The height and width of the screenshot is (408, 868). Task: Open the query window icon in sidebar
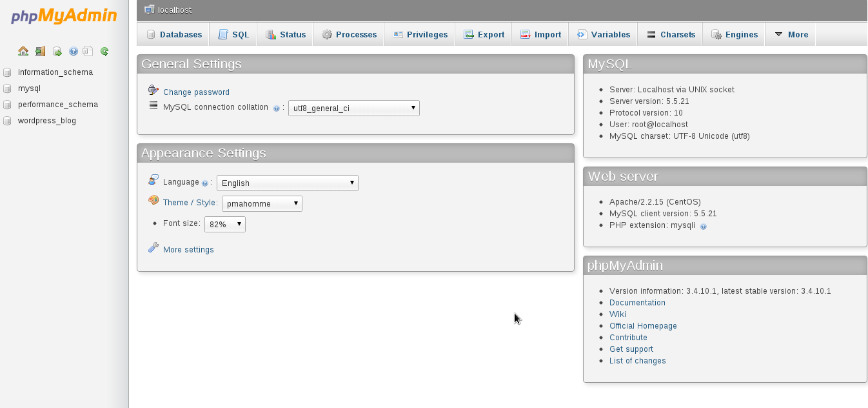[x=57, y=51]
